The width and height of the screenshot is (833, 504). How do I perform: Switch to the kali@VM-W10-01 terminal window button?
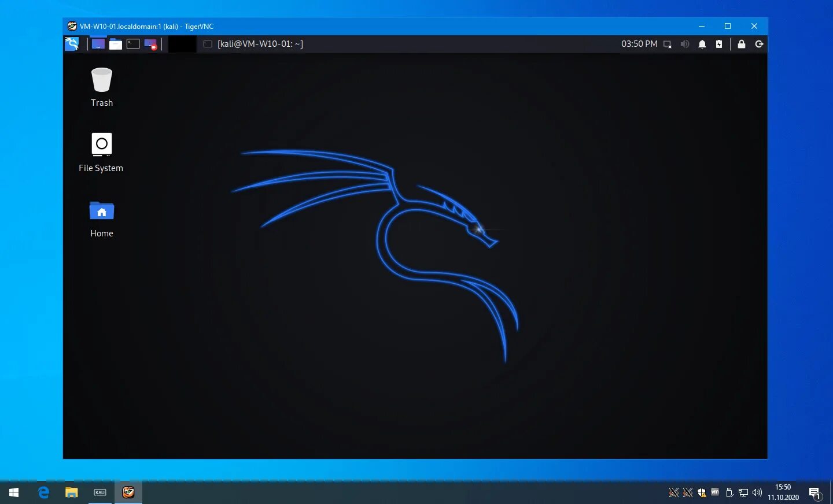tap(253, 44)
